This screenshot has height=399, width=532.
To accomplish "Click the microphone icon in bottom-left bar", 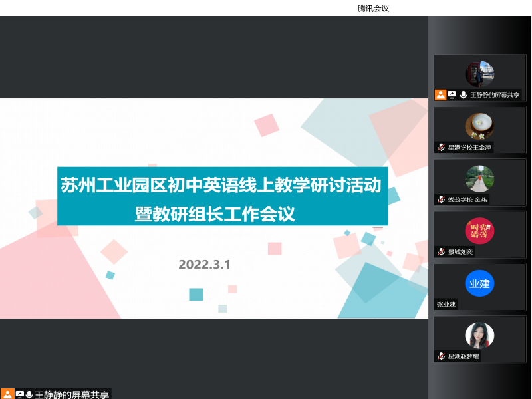I will (x=29, y=394).
